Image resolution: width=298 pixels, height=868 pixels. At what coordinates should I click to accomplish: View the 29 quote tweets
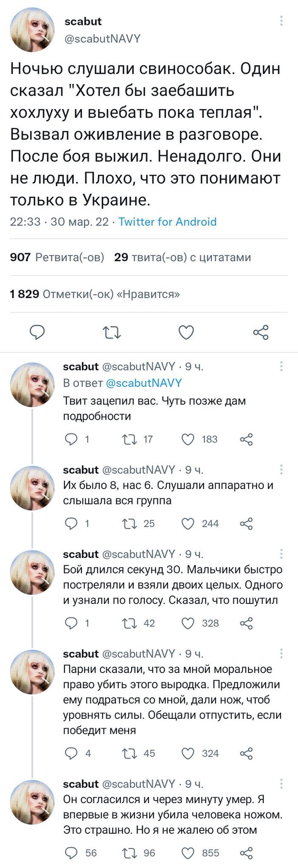[x=183, y=257]
